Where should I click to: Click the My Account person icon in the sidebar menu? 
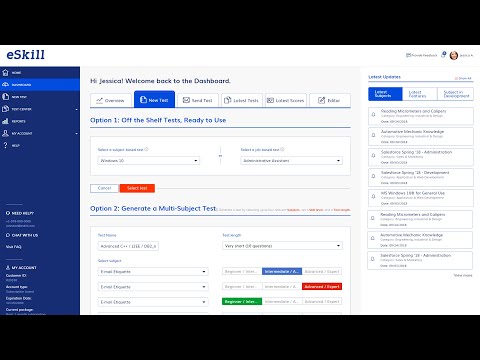pos(5,133)
